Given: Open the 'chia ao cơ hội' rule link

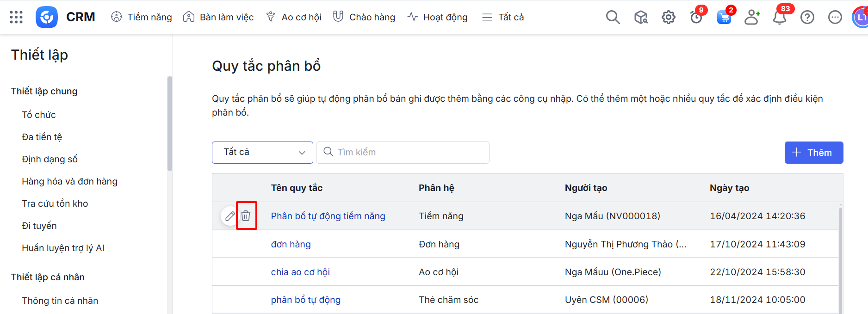Looking at the screenshot, I should click(300, 272).
